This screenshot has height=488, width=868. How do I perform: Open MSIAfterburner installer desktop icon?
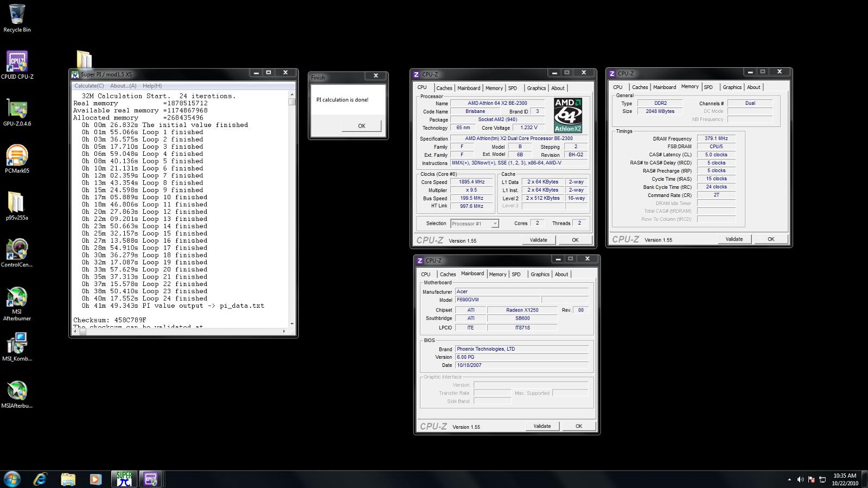click(17, 395)
